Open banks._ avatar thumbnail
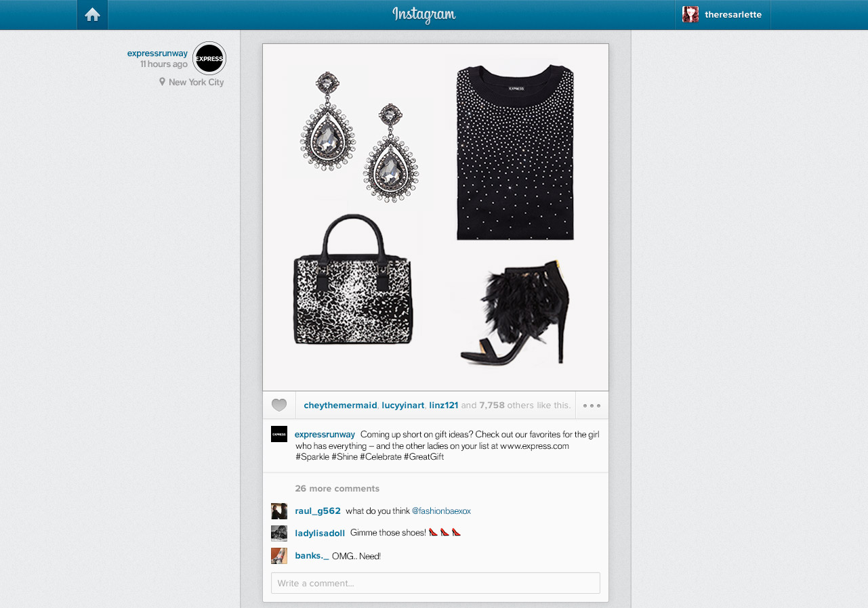The width and height of the screenshot is (868, 608). point(279,556)
